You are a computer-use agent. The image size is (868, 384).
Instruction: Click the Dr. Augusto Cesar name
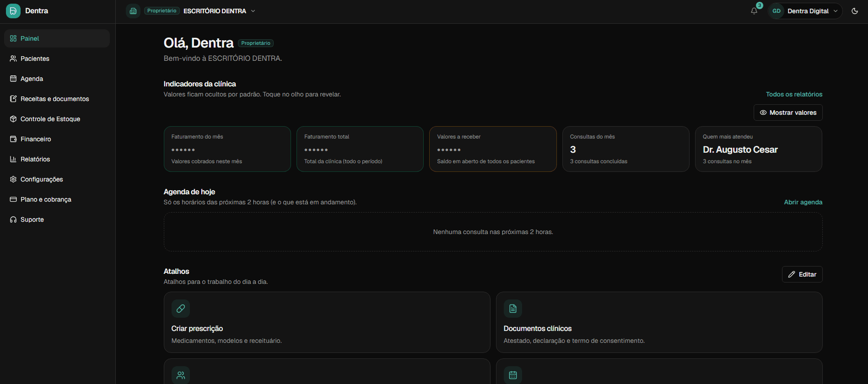click(x=740, y=149)
